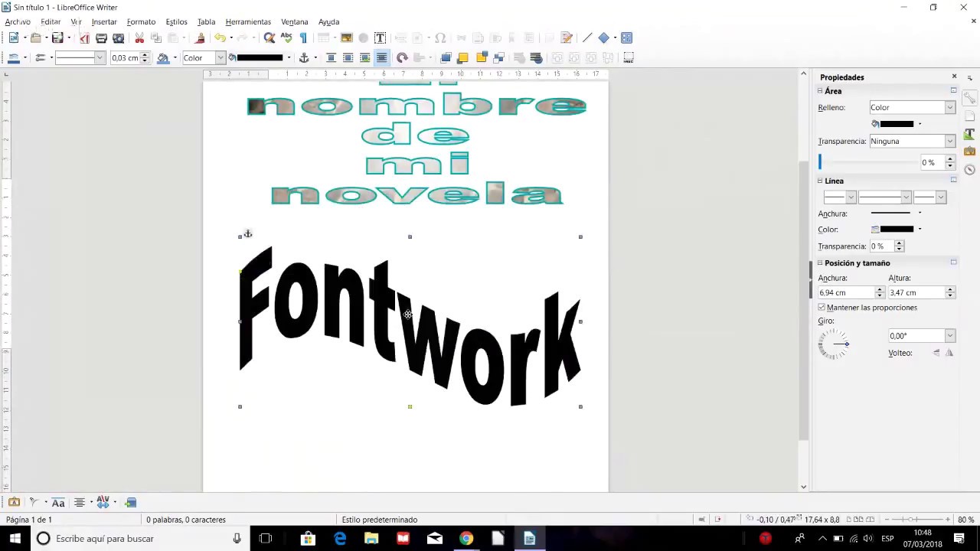
Task: Click the Altura height input field
Action: pyautogui.click(x=916, y=292)
